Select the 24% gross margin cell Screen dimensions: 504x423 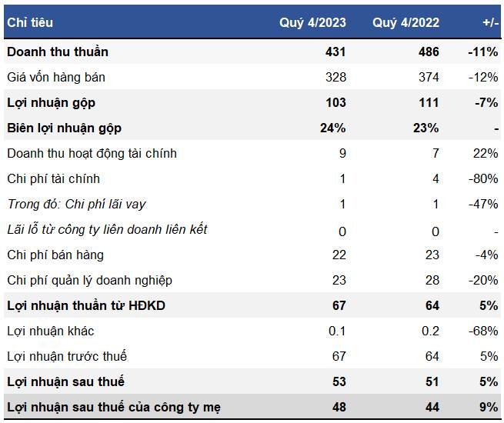pos(332,128)
